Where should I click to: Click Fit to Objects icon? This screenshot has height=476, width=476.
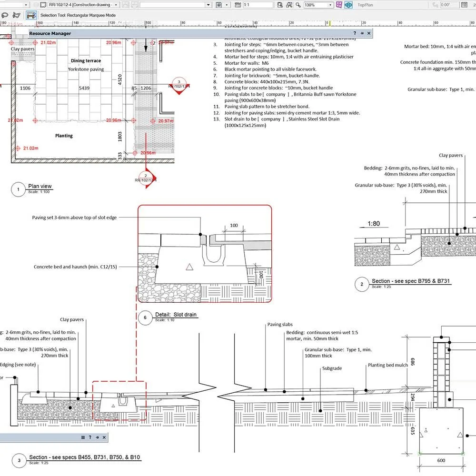289,5
